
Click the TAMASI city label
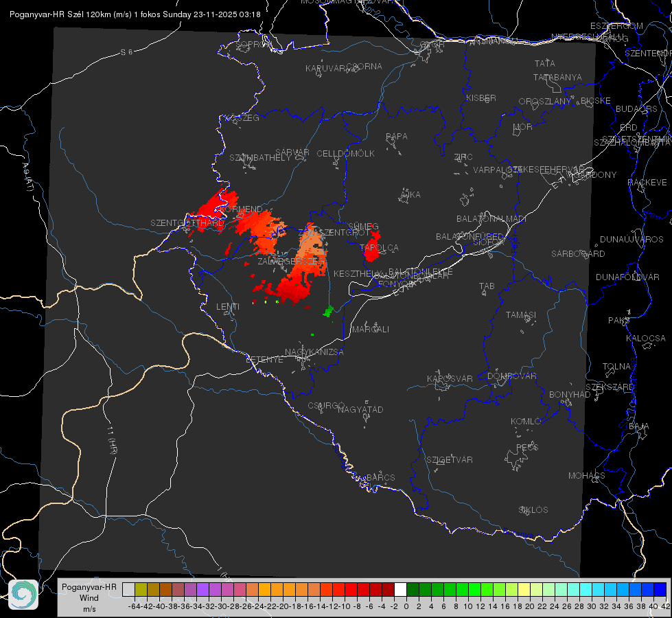[x=521, y=315]
